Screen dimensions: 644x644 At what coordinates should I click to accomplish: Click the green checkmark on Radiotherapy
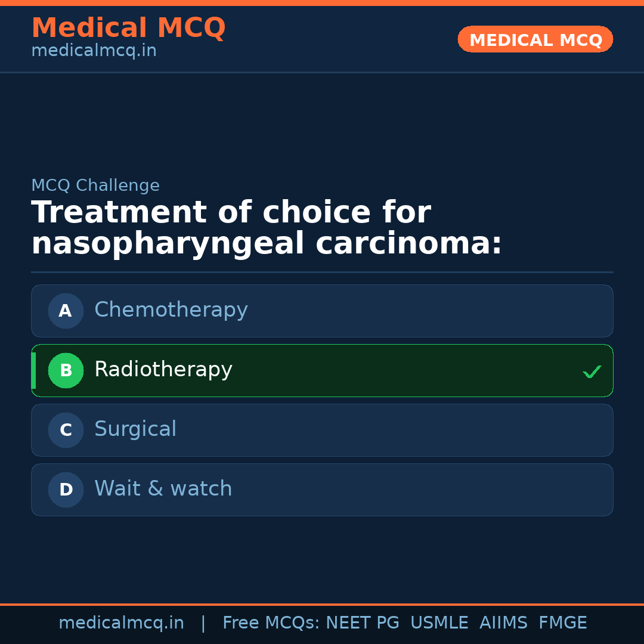(592, 372)
